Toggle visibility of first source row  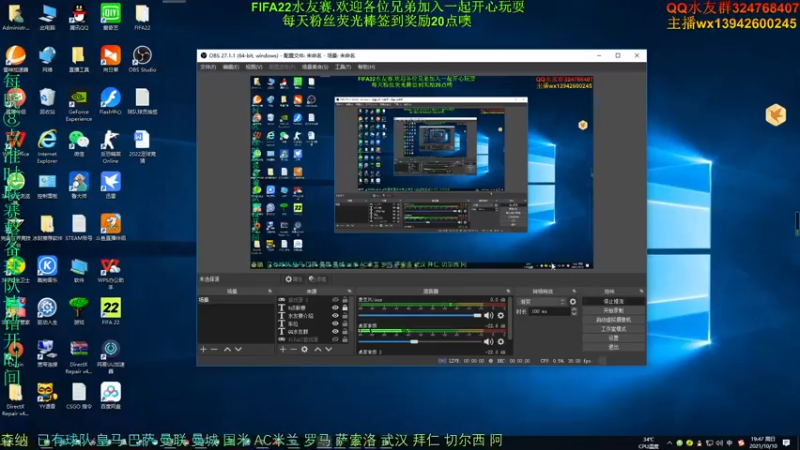click(x=335, y=300)
